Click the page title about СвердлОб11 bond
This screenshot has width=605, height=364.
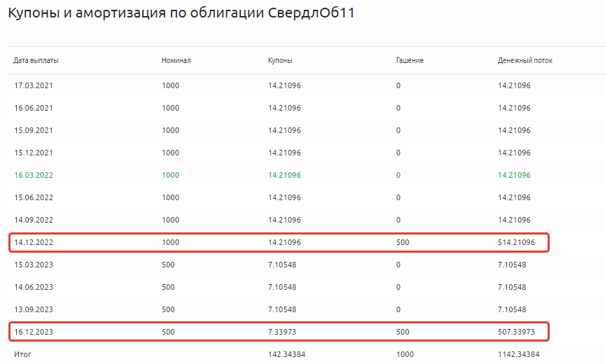point(181,14)
